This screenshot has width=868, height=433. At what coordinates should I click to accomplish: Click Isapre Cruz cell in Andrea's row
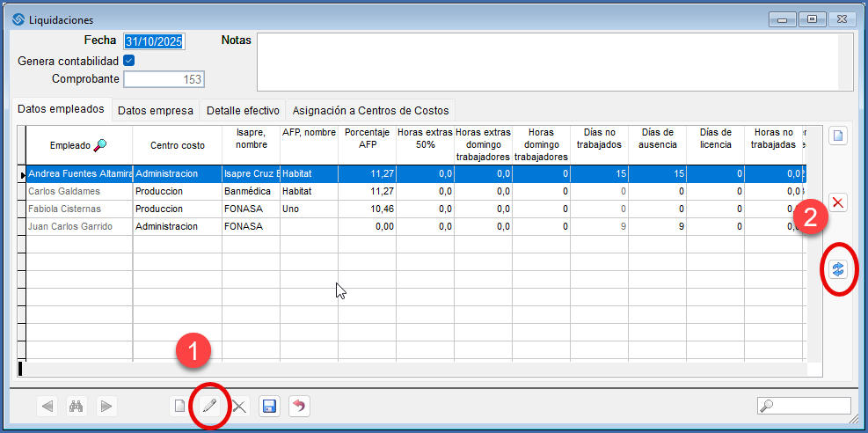coord(251,174)
